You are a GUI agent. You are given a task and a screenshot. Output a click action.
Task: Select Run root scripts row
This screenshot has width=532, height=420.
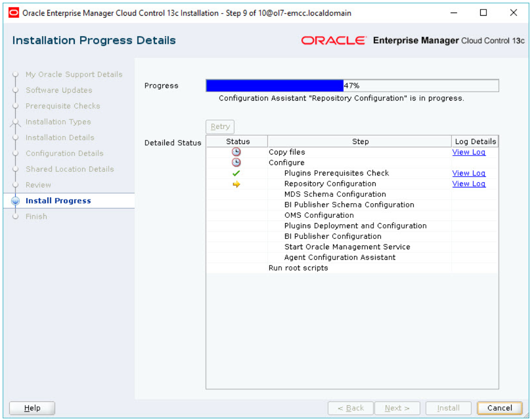point(352,268)
